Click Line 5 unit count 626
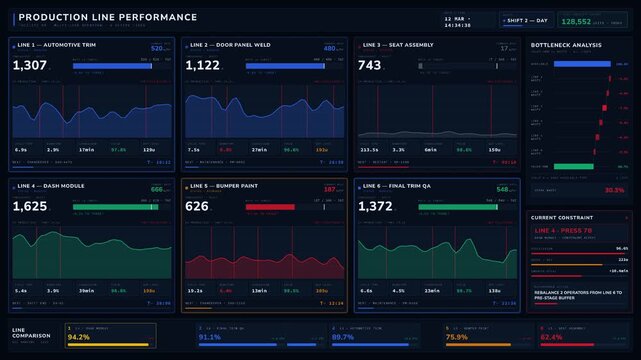 (x=197, y=206)
